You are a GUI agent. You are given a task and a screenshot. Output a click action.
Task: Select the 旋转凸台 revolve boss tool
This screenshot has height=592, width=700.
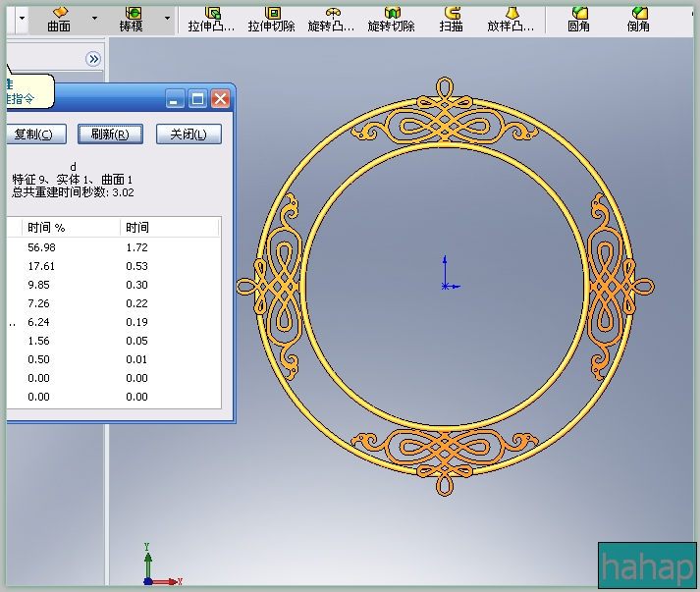click(331, 20)
